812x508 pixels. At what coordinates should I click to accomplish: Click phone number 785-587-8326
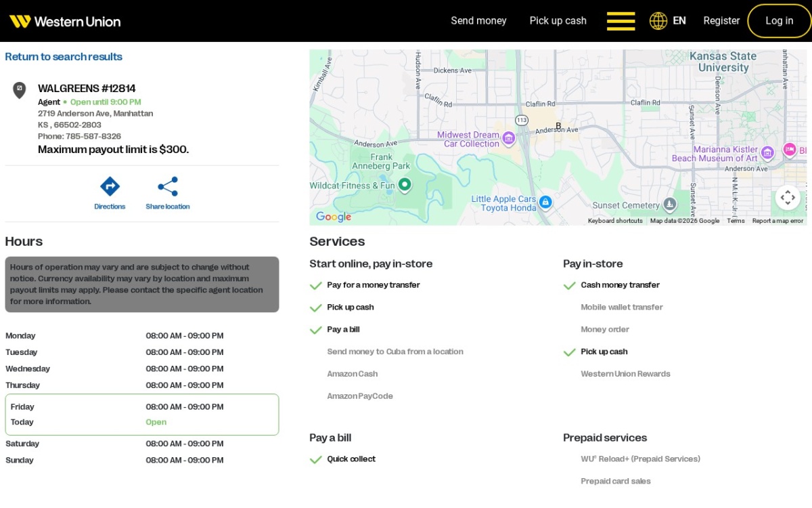[93, 136]
